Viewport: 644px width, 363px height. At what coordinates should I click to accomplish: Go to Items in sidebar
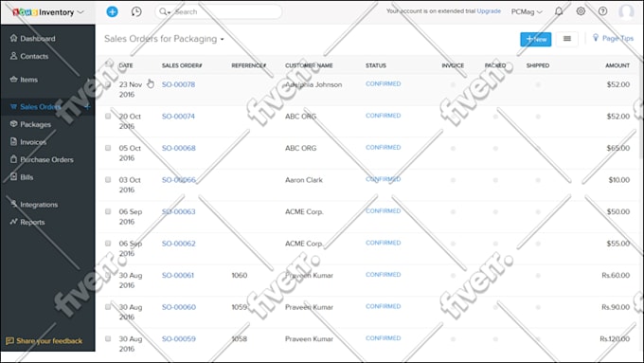pos(28,80)
